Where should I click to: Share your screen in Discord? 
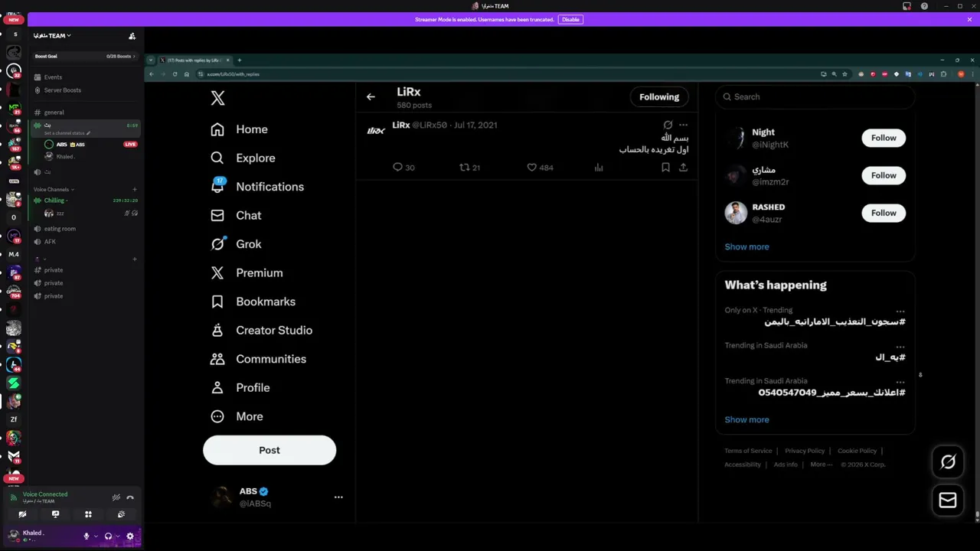pos(55,514)
